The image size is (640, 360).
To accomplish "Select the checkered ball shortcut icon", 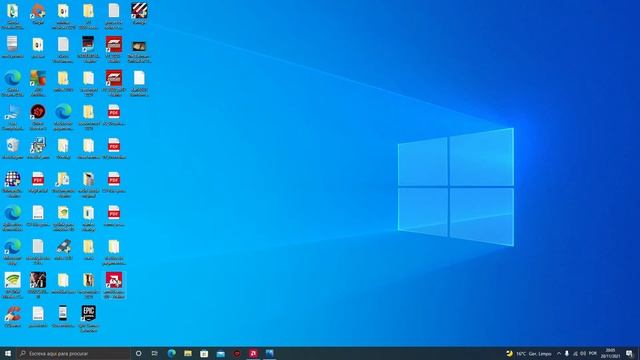I will [13, 179].
